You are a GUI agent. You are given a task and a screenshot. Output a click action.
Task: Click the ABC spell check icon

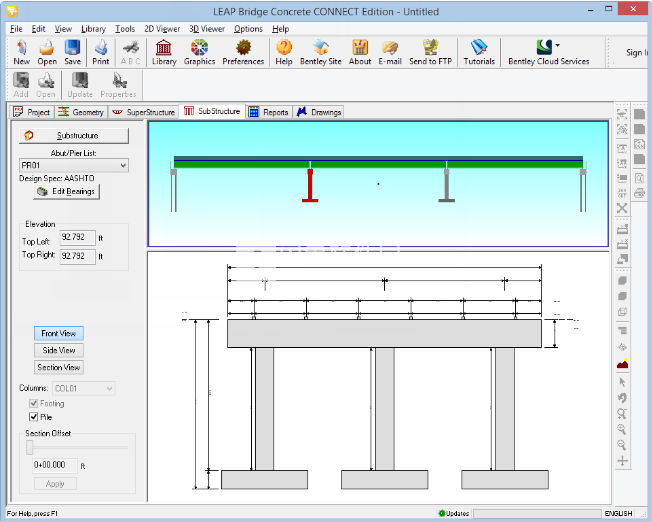pyautogui.click(x=131, y=52)
